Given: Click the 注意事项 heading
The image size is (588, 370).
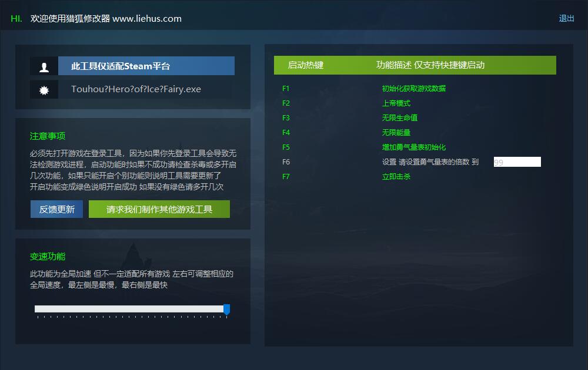Looking at the screenshot, I should point(47,136).
